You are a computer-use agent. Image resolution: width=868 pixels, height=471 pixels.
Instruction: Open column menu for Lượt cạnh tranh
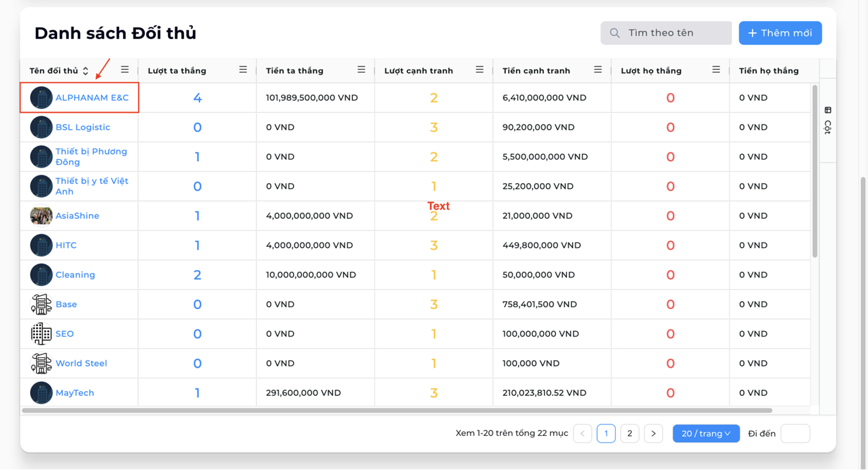pyautogui.click(x=479, y=70)
